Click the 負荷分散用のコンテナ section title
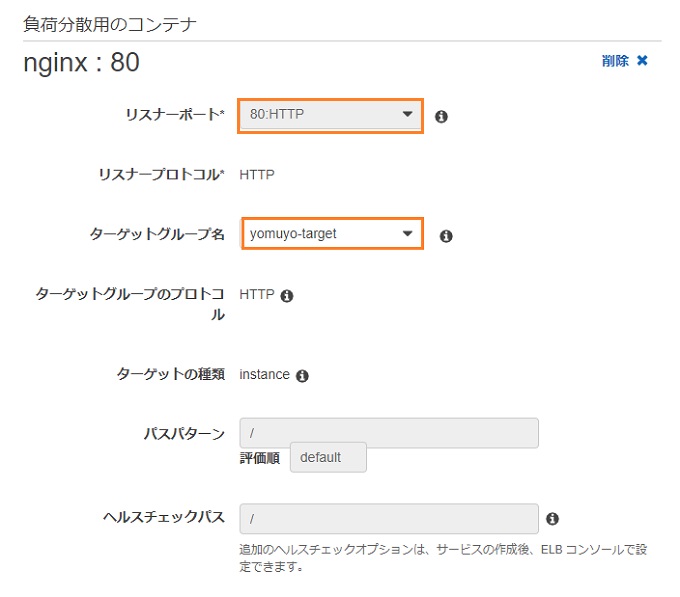This screenshot has width=680, height=597. (110, 24)
